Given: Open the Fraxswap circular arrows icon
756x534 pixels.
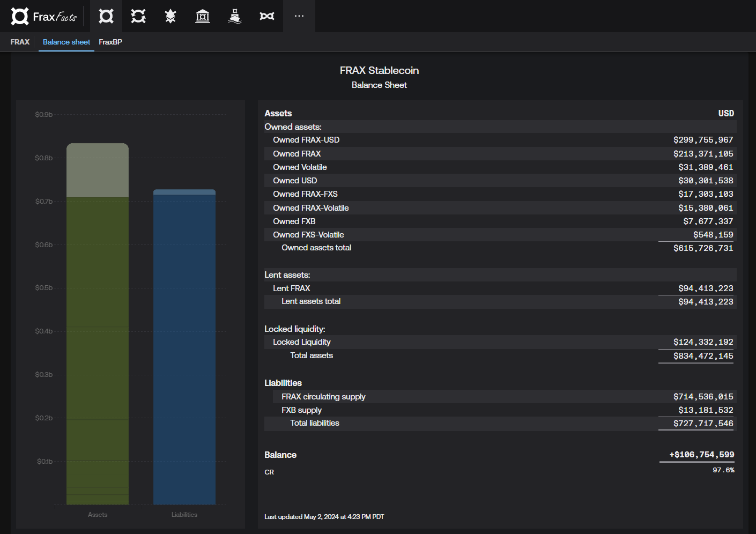Looking at the screenshot, I should tap(138, 17).
